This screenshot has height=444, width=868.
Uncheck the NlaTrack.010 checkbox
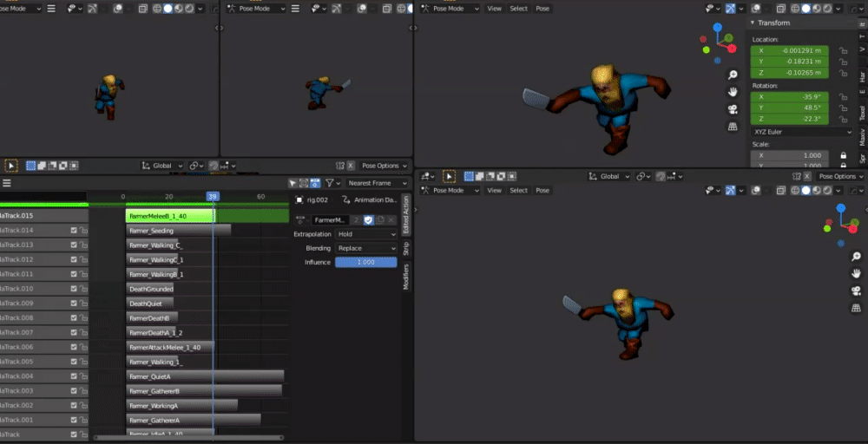pyautogui.click(x=74, y=289)
